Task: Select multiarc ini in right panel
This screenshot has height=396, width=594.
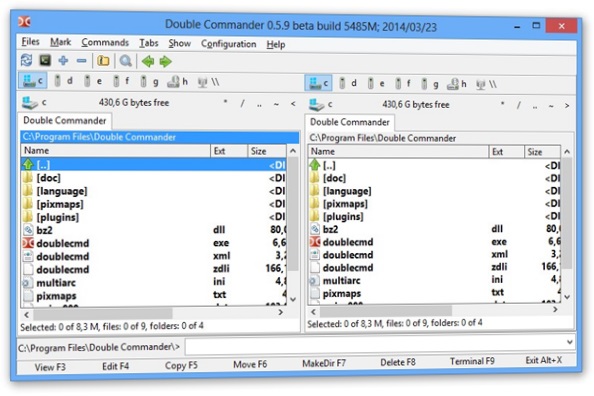Action: (x=434, y=280)
